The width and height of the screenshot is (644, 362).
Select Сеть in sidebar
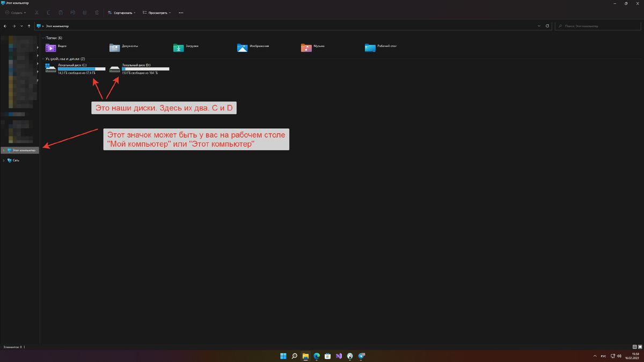[13, 160]
